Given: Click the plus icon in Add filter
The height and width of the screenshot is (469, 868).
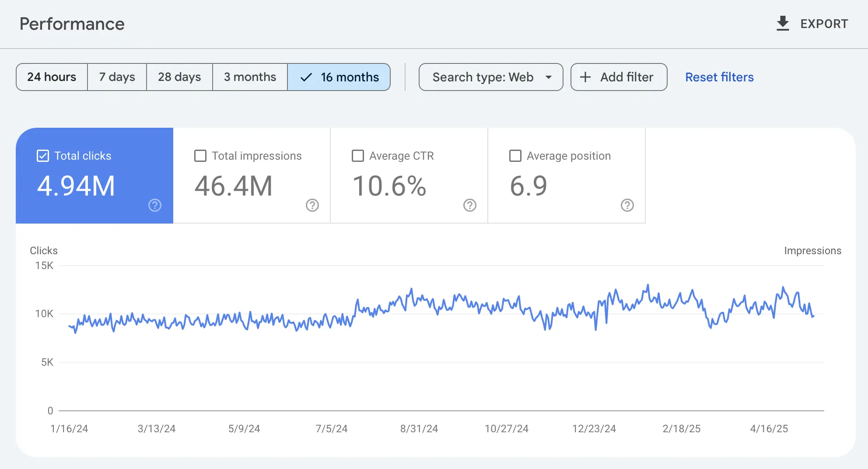Looking at the screenshot, I should point(585,77).
